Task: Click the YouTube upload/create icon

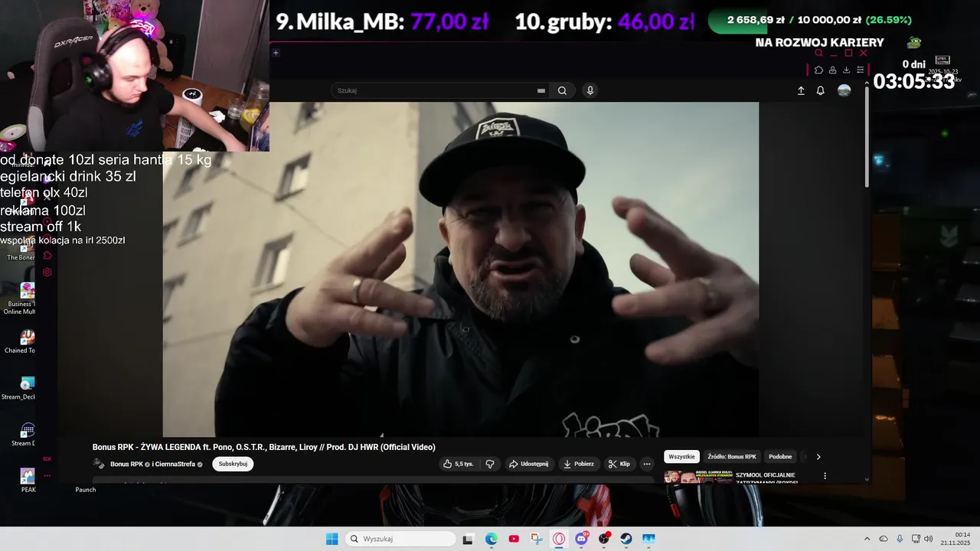Action: point(801,90)
